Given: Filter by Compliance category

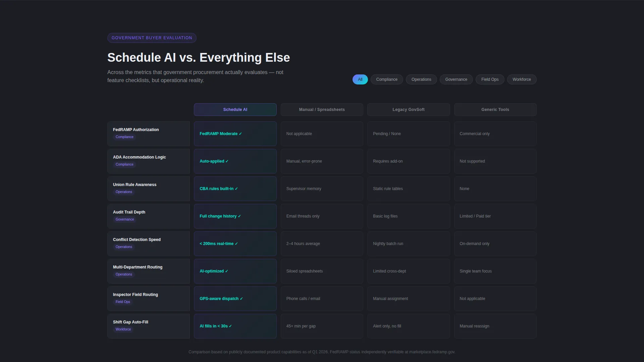Looking at the screenshot, I should (x=387, y=79).
